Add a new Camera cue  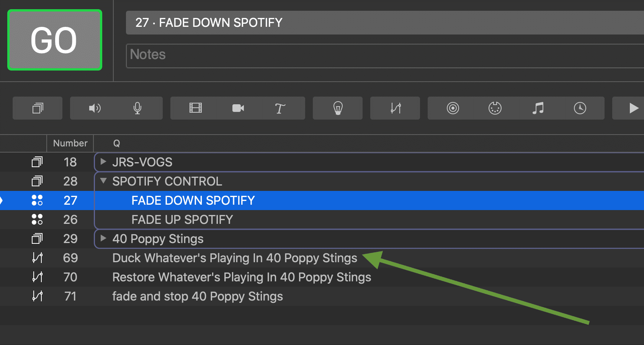[x=238, y=108]
